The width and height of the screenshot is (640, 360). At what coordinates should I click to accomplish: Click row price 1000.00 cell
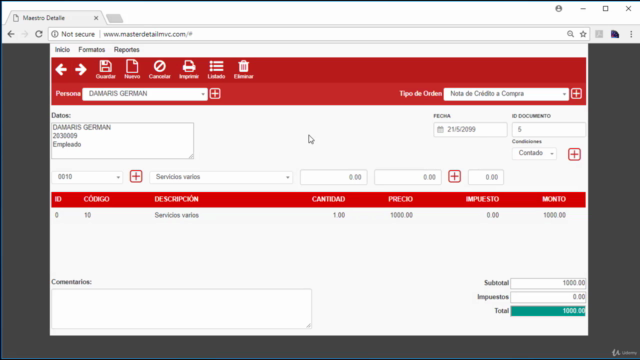click(401, 215)
